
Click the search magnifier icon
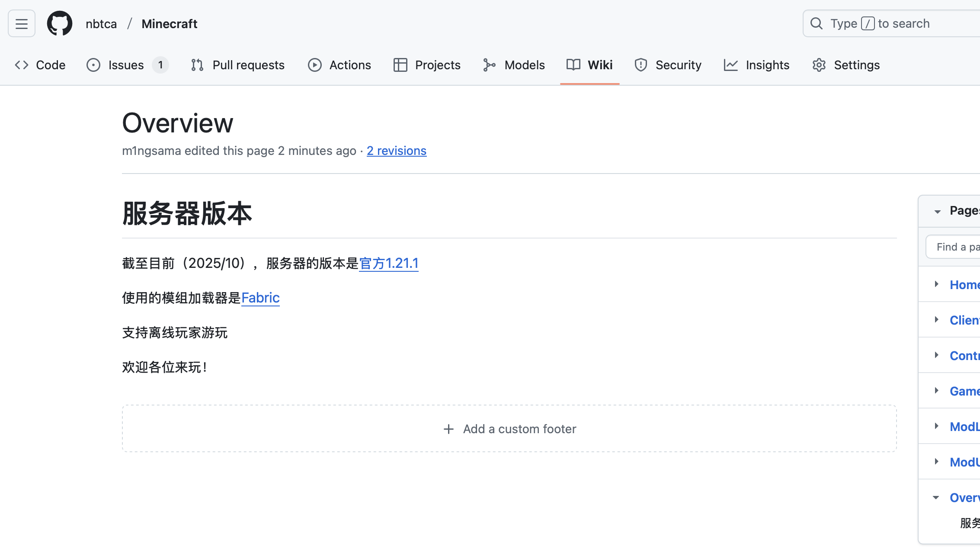[816, 23]
